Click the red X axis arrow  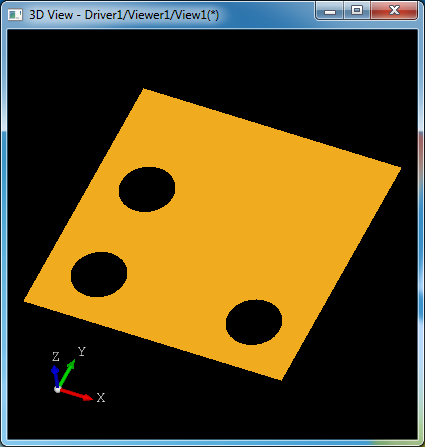76,394
